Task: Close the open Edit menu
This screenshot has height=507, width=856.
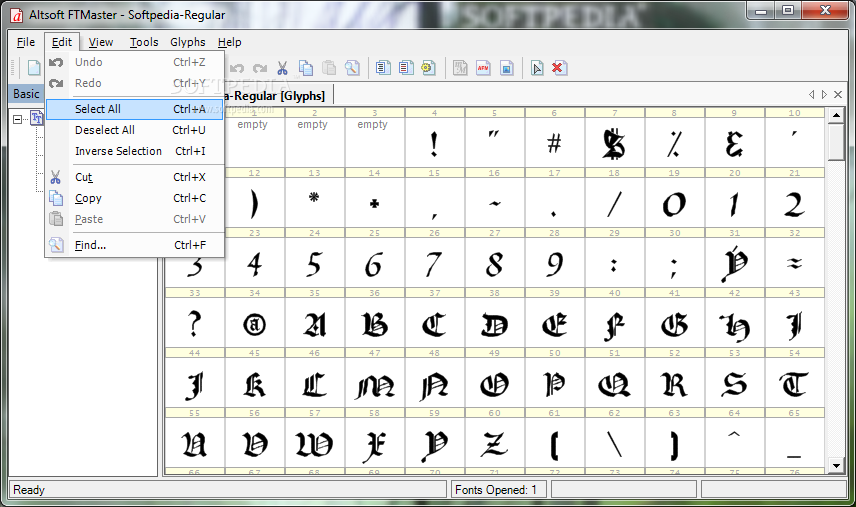Action: coord(62,42)
